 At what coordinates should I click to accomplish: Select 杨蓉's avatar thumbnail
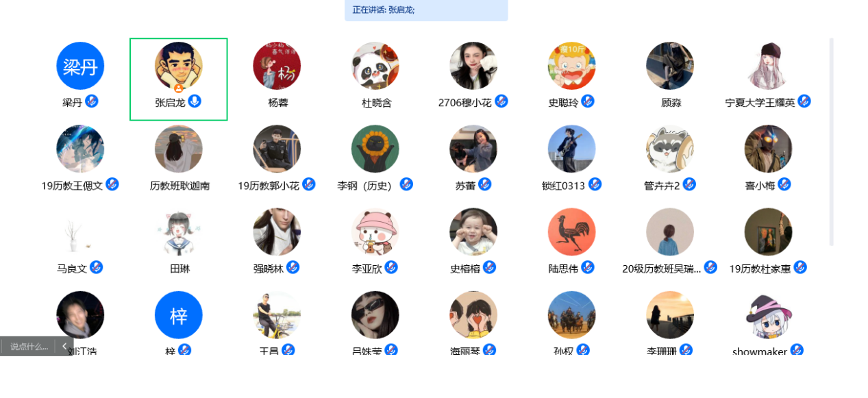[277, 66]
